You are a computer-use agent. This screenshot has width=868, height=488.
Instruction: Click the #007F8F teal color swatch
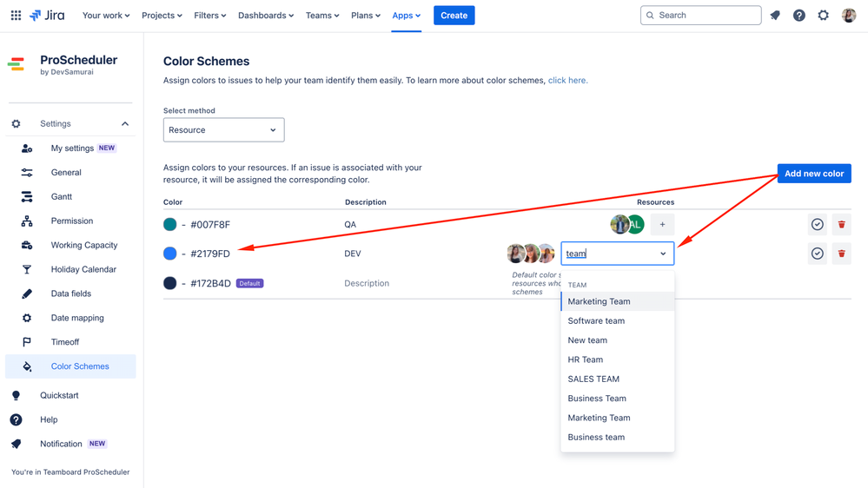point(170,225)
